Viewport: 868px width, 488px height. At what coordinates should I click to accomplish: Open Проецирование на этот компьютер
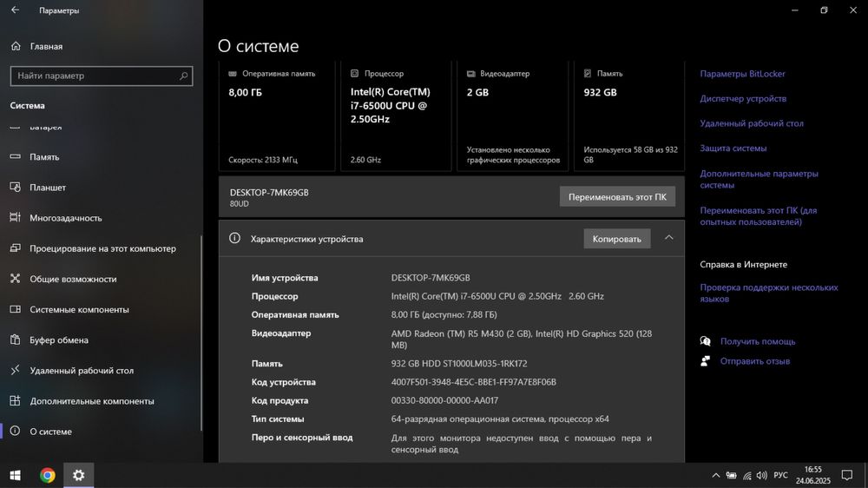tap(103, 248)
